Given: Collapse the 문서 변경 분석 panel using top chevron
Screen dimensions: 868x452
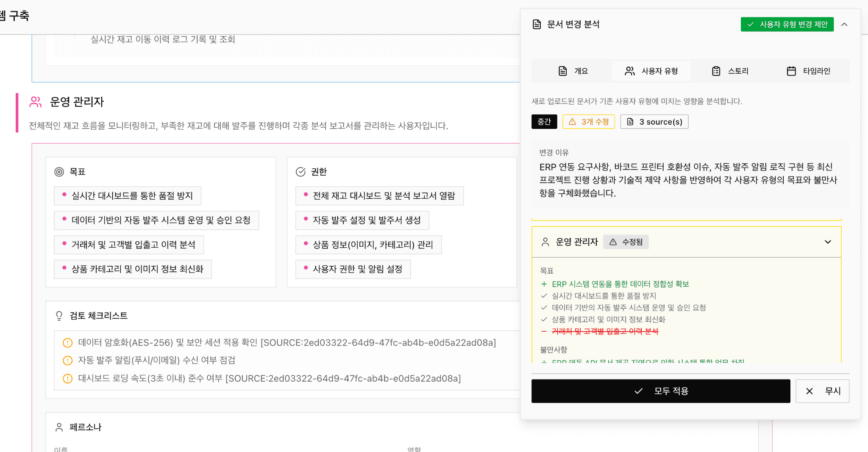Looking at the screenshot, I should pyautogui.click(x=845, y=24).
